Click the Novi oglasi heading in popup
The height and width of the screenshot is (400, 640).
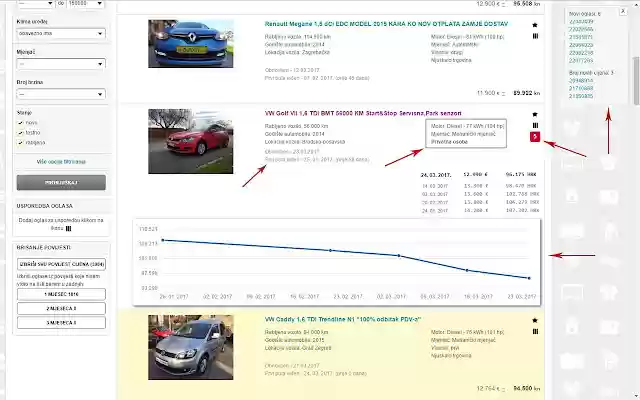[x=585, y=14]
